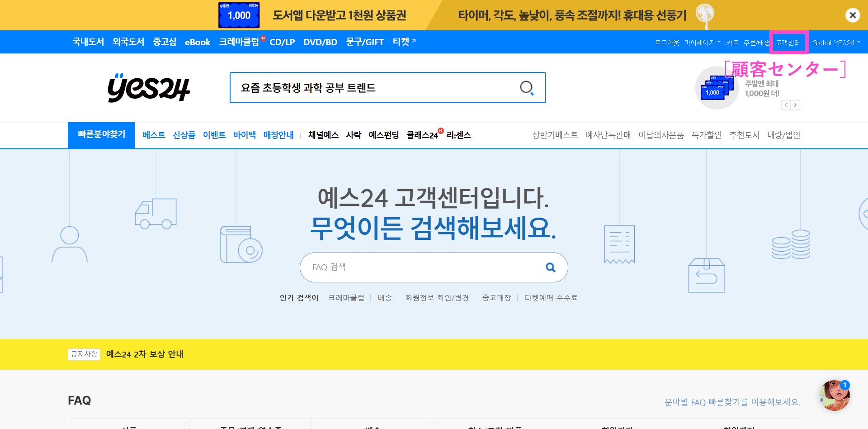Open 빠른분야찾기 category button

(101, 135)
